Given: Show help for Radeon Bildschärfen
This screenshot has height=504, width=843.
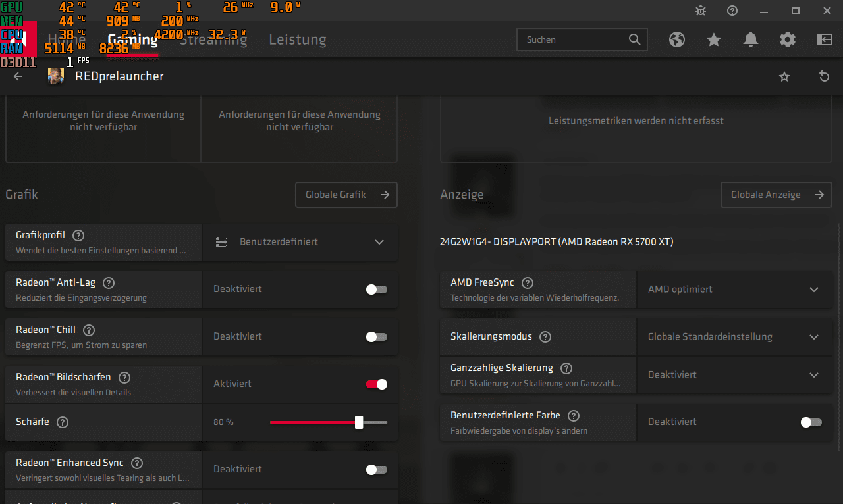Looking at the screenshot, I should 124,377.
